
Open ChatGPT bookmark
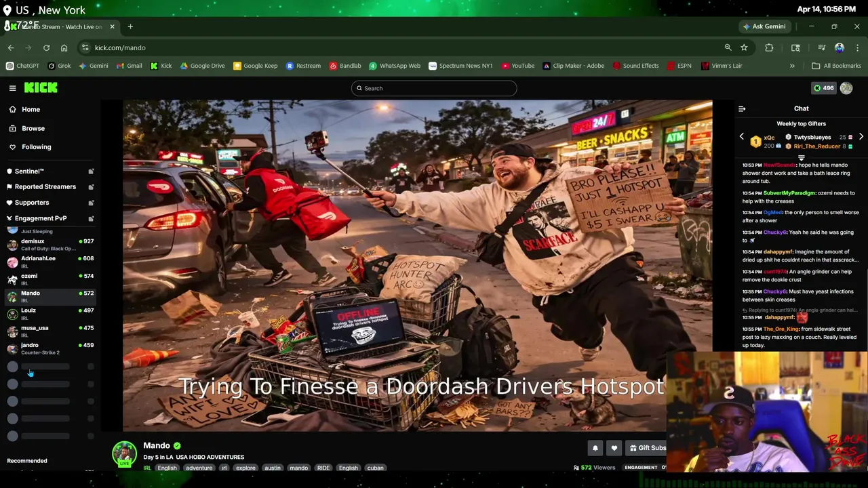pos(22,66)
